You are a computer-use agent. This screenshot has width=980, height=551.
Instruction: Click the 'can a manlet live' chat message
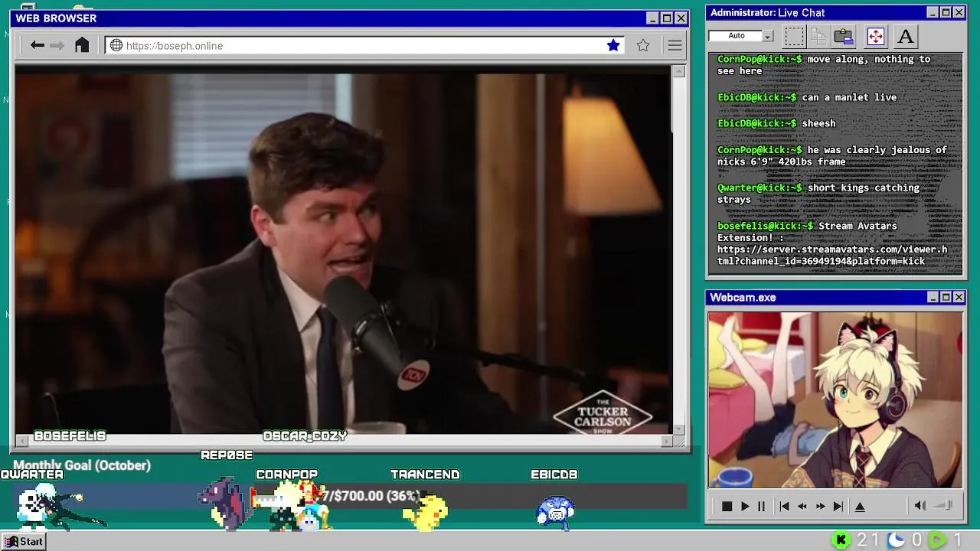807,97
